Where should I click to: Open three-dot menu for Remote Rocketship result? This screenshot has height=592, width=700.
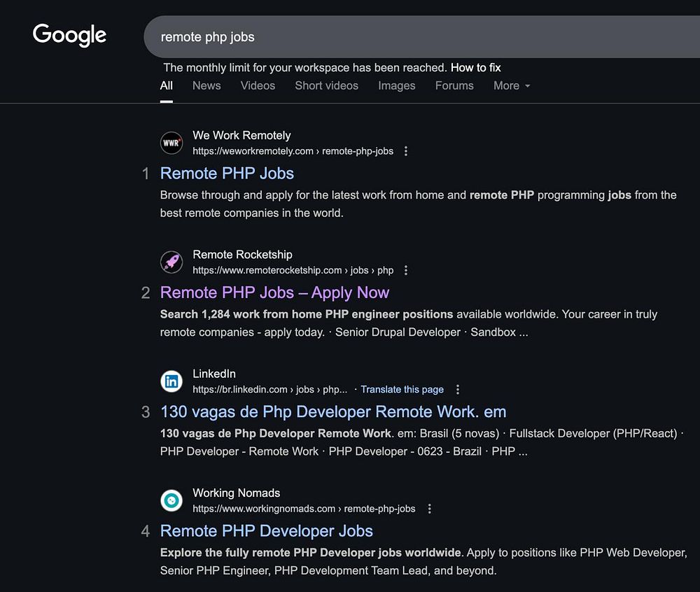coord(406,270)
